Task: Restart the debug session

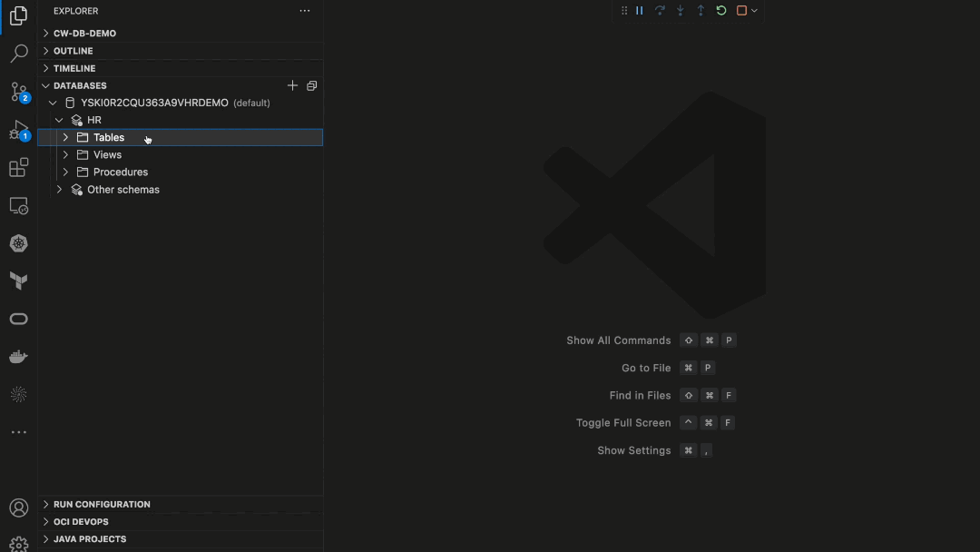Action: pyautogui.click(x=720, y=10)
